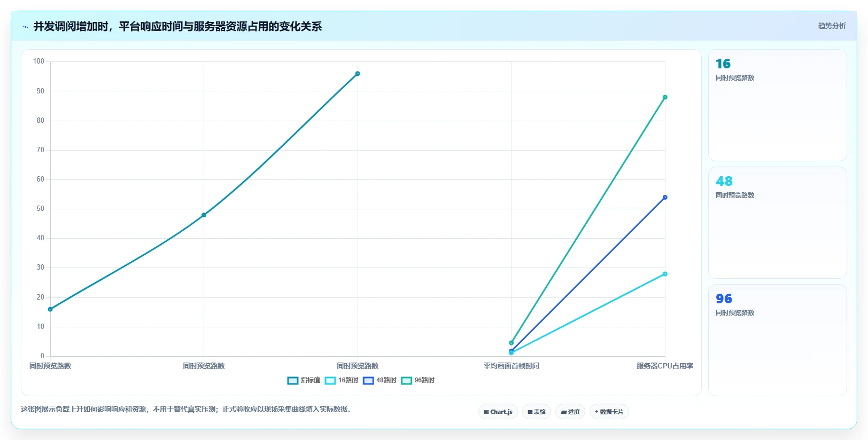Click the 指标值 data point at value 16
Image resolution: width=868 pixels, height=440 pixels.
tap(50, 309)
